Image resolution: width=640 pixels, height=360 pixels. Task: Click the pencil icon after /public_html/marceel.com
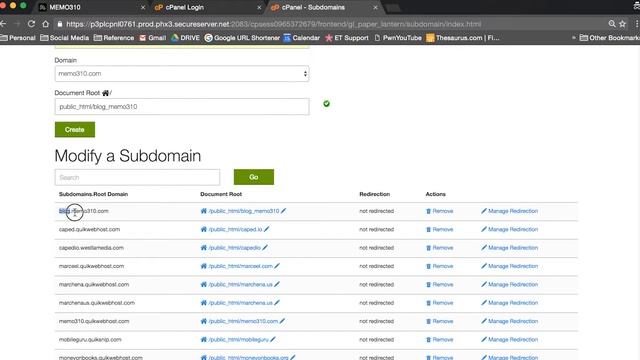click(277, 266)
